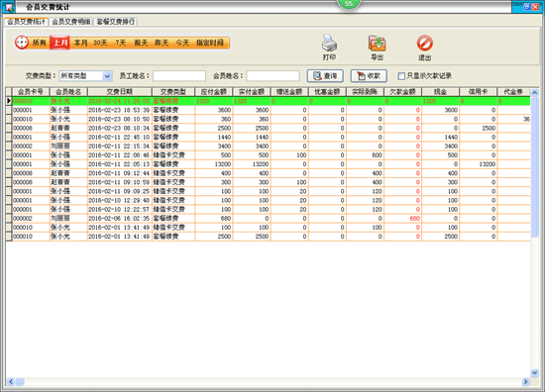Click the 打印 printer icon
545x392 pixels.
tap(329, 44)
